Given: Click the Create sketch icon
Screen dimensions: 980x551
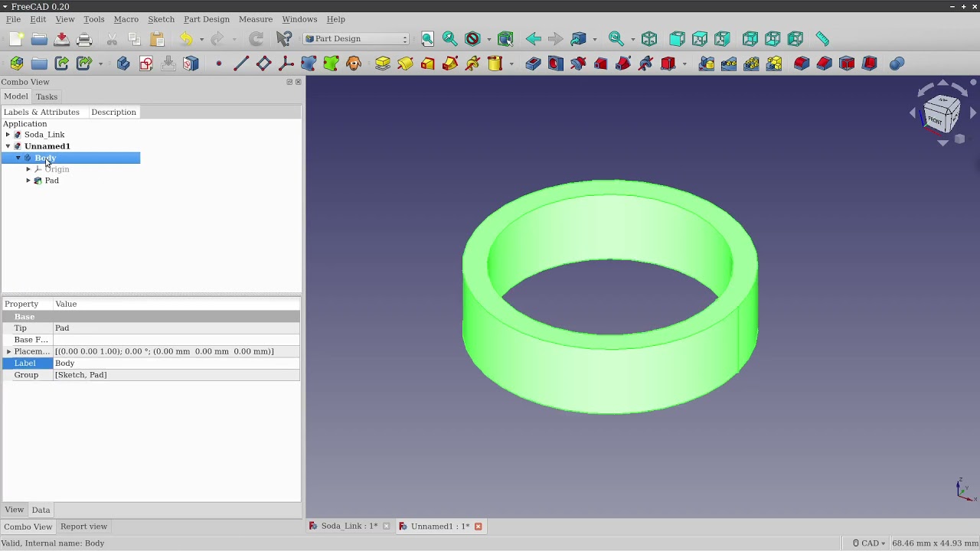Looking at the screenshot, I should pos(146,64).
